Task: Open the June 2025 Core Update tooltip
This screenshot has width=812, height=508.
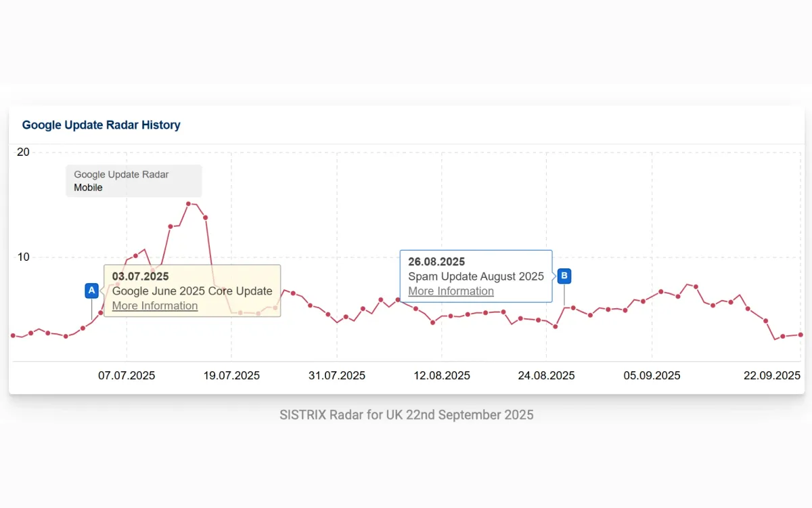Action: click(192, 291)
